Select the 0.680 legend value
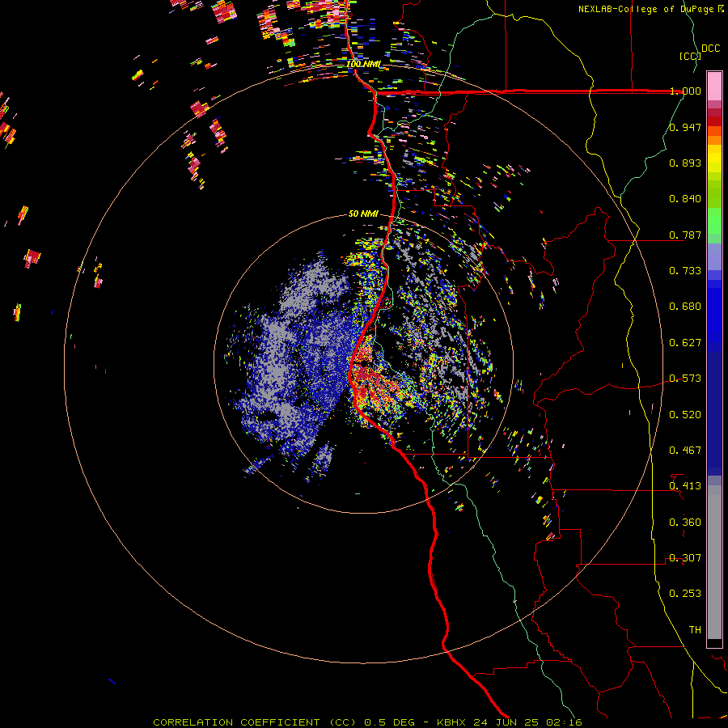The height and width of the screenshot is (728, 728). pos(685,307)
